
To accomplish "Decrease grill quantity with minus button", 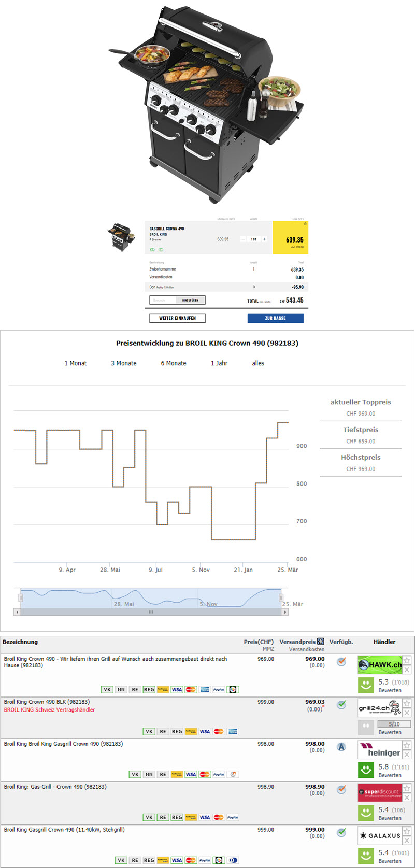I will pyautogui.click(x=244, y=239).
